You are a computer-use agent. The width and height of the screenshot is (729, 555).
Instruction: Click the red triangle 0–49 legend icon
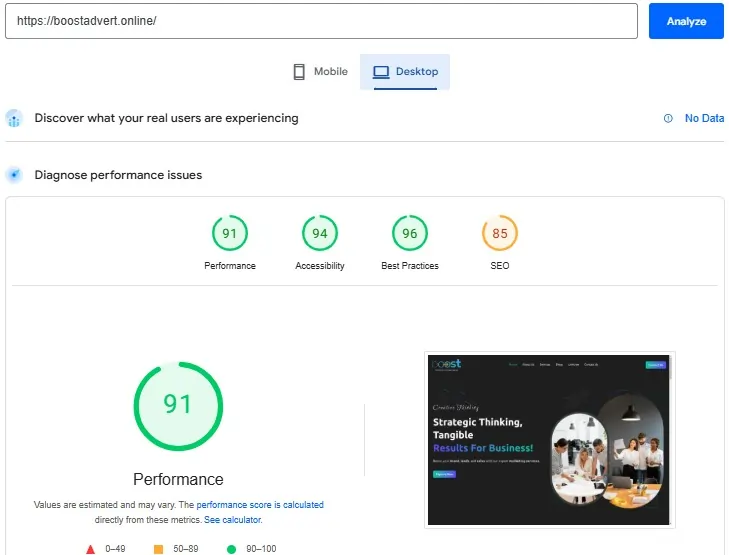pos(91,549)
